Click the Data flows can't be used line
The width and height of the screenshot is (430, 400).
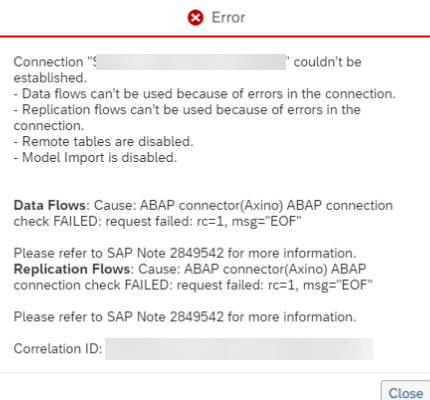pos(205,94)
